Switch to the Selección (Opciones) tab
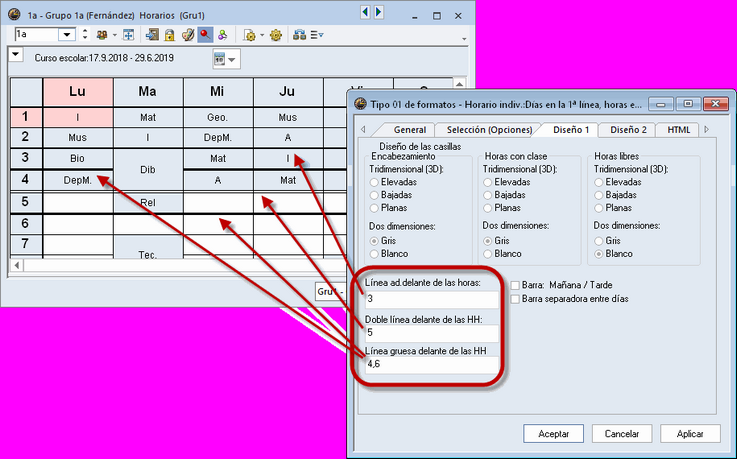This screenshot has width=737, height=459. click(x=489, y=130)
